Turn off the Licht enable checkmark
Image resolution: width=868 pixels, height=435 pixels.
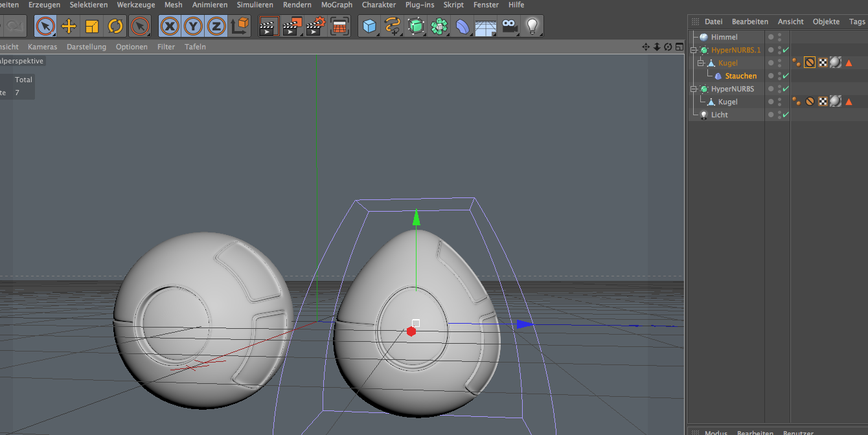coord(786,115)
